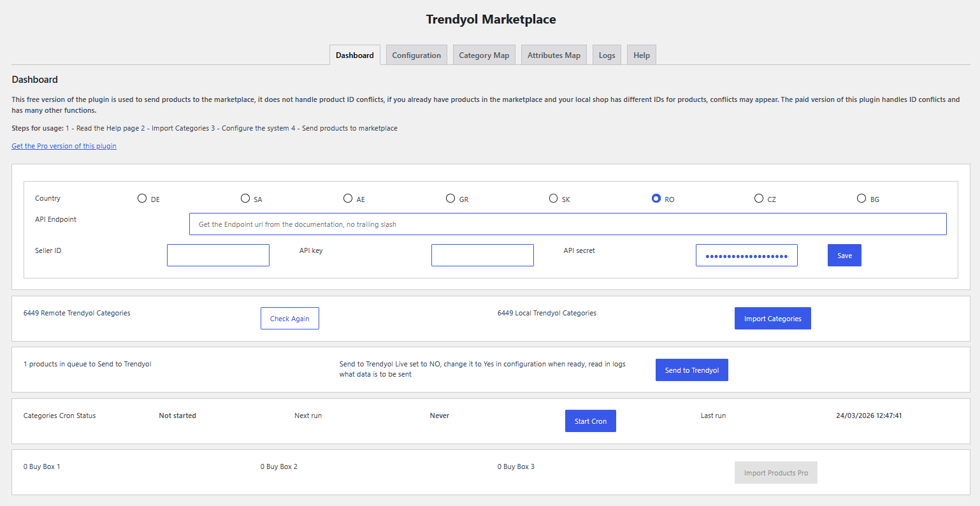980x506 pixels.
Task: Choose the CZ country radio button
Action: click(x=759, y=198)
